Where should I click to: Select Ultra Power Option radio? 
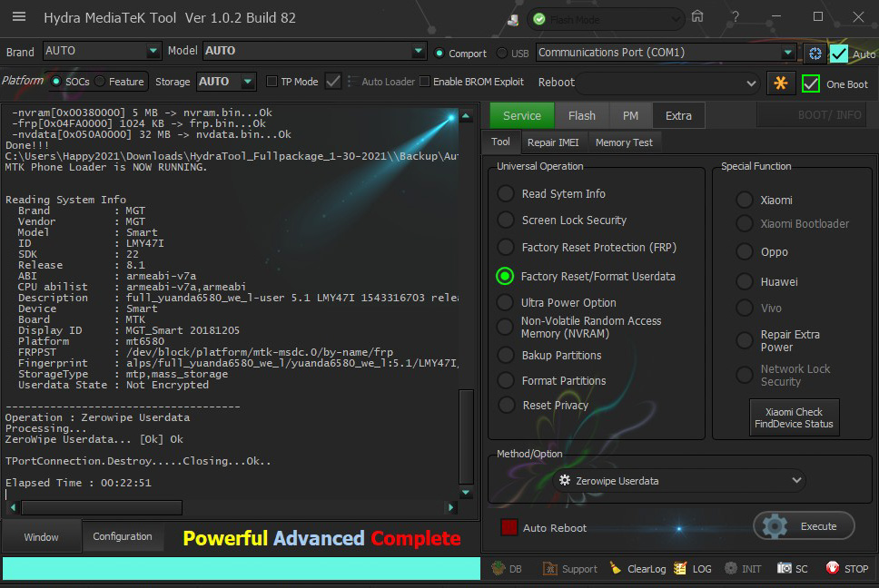point(505,302)
